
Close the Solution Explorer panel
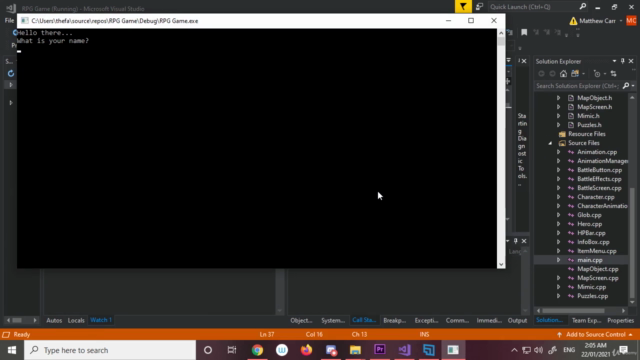[x=631, y=61]
